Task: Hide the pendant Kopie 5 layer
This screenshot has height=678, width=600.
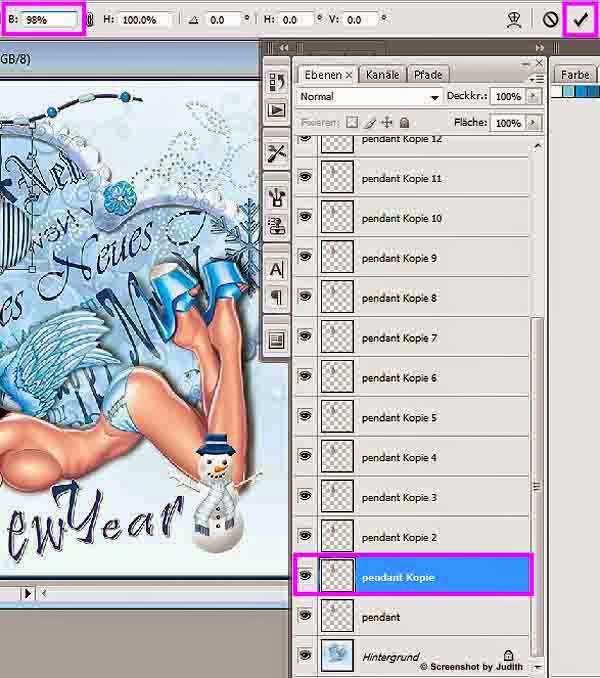Action: click(x=305, y=416)
